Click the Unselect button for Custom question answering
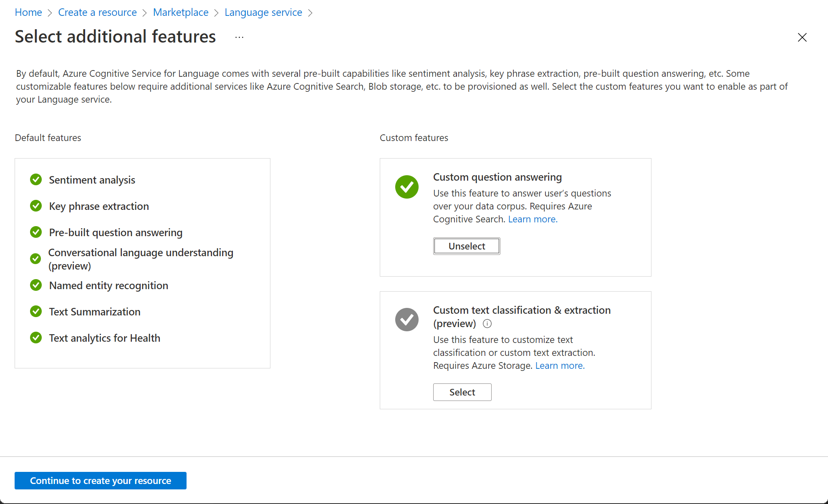 pyautogui.click(x=466, y=246)
